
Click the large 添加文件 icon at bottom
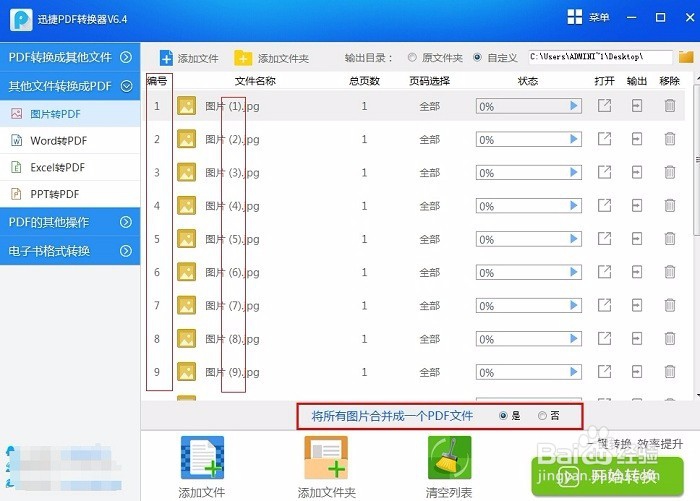click(x=202, y=458)
